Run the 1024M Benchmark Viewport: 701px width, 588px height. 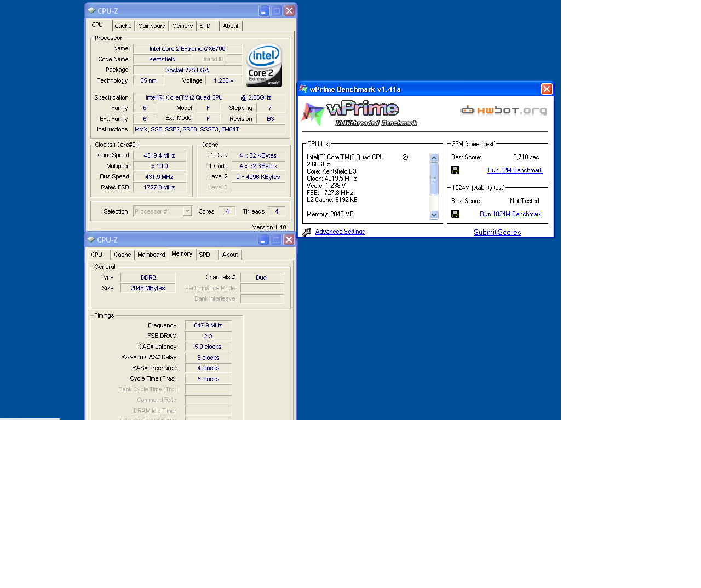coord(510,214)
